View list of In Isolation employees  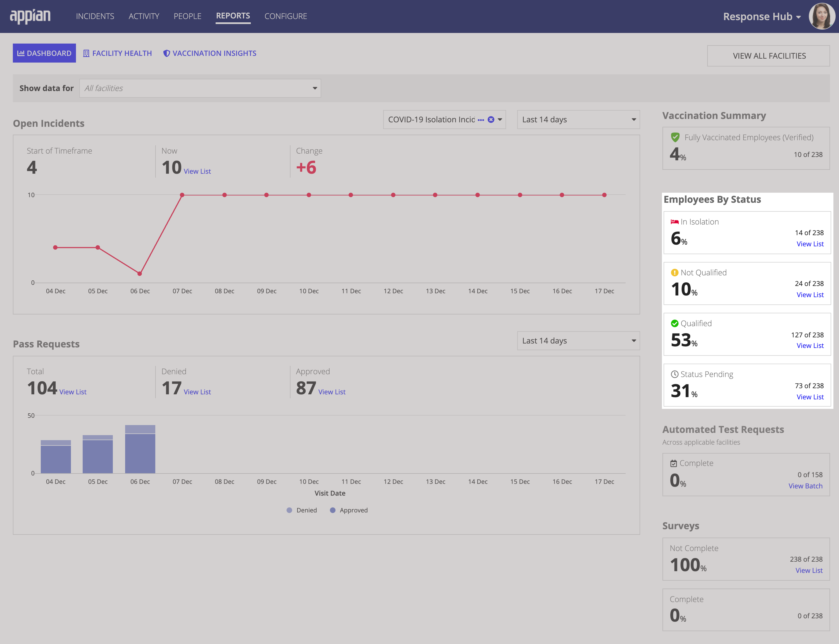(810, 244)
